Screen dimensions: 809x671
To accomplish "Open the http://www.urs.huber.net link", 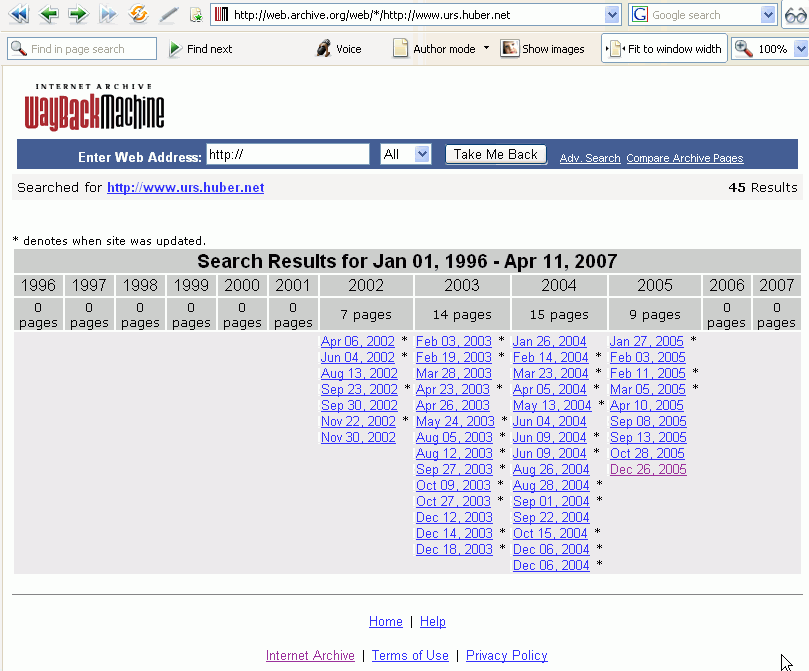I will (186, 187).
